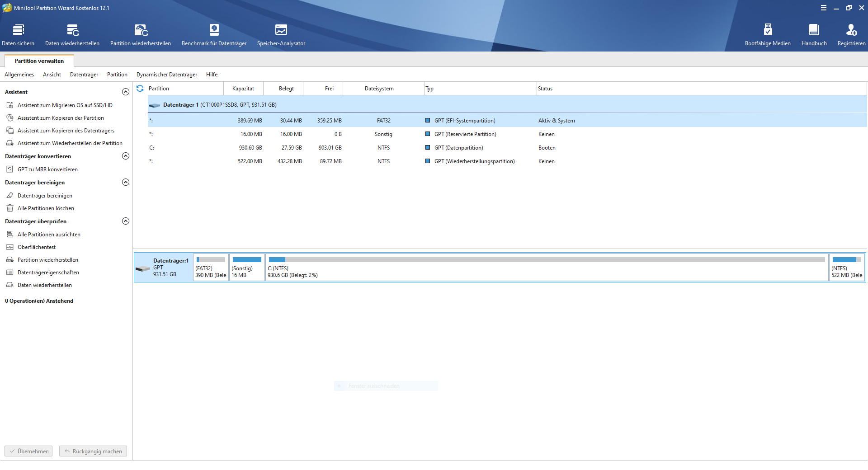Click the EFI-Systempartition type color square
Image resolution: width=868 pixels, height=470 pixels.
point(428,121)
